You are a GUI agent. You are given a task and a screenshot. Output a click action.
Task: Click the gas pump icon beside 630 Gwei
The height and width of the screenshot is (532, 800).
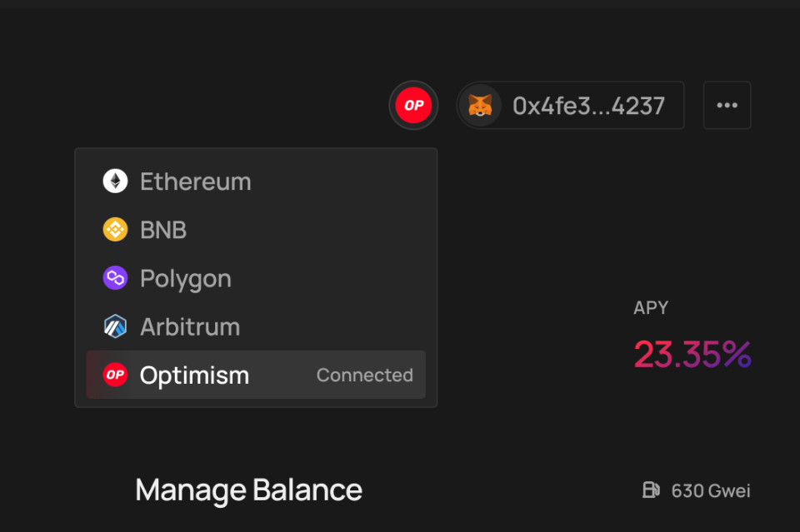coord(651,490)
